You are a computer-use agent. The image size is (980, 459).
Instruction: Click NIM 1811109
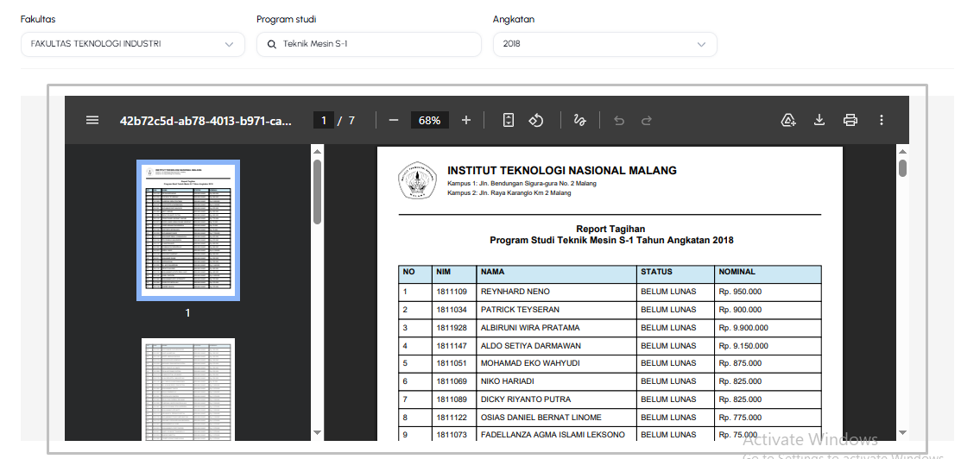452,292
